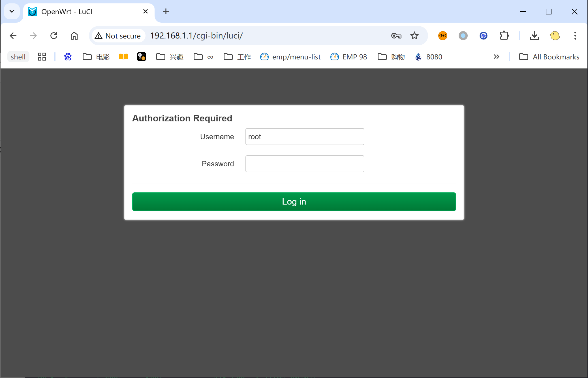Screen dimensions: 588x378
Task: Bookmark this page with the star icon
Action: coord(414,36)
